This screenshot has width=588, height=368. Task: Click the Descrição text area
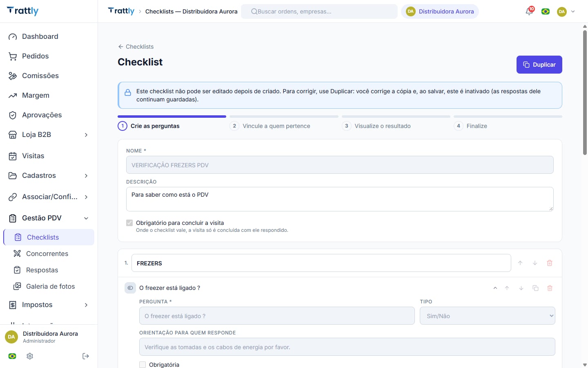pos(340,199)
